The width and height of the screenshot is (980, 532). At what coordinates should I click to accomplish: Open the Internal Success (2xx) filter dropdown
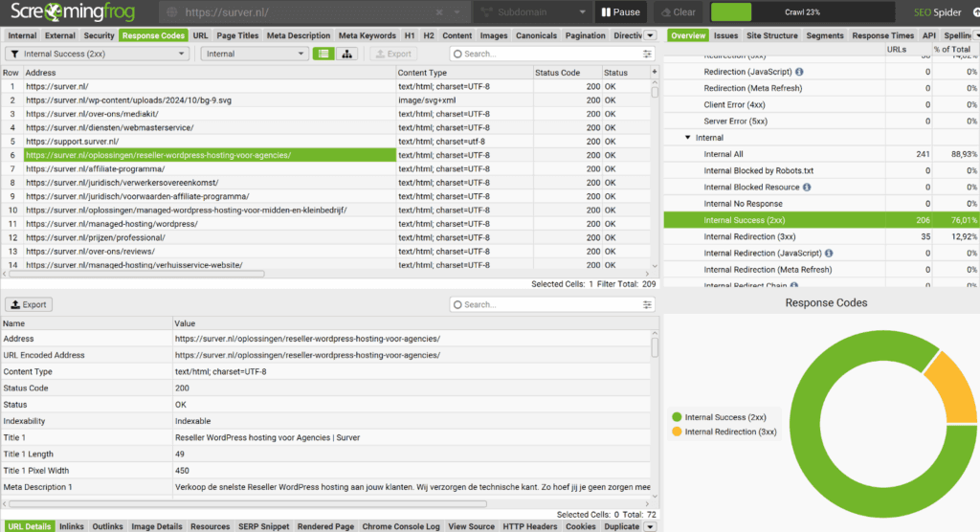(x=98, y=54)
